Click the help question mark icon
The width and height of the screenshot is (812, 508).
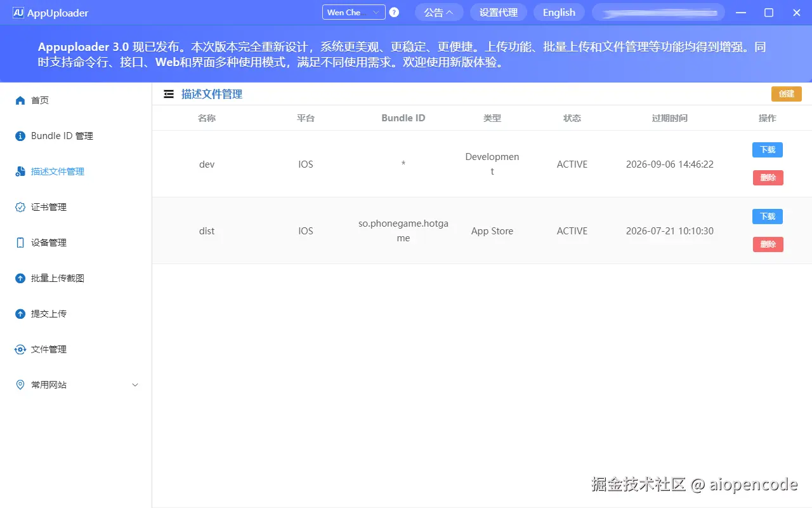click(x=394, y=12)
